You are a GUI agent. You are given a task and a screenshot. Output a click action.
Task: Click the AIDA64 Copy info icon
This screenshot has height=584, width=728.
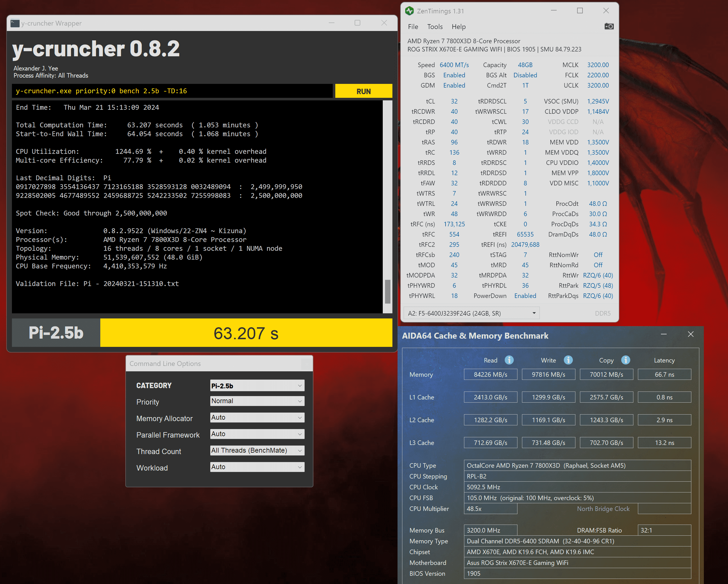pos(625,360)
